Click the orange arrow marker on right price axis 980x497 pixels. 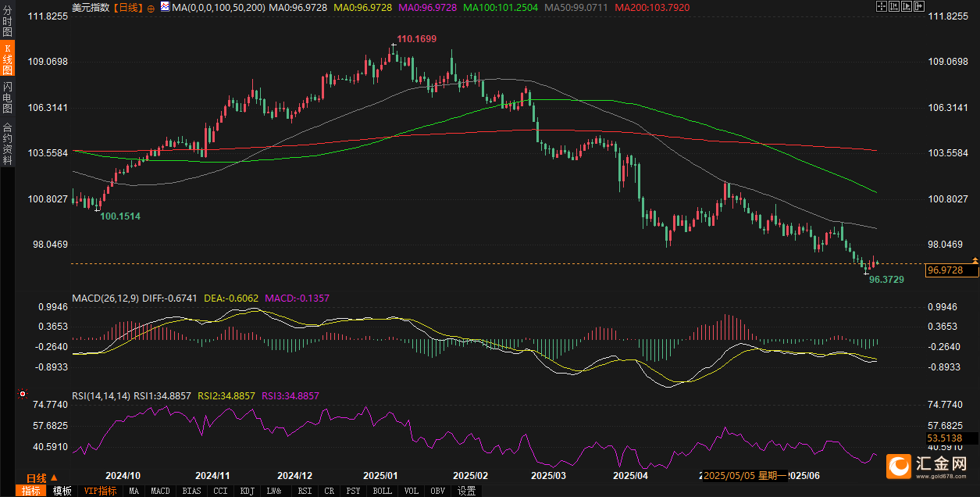(975, 259)
